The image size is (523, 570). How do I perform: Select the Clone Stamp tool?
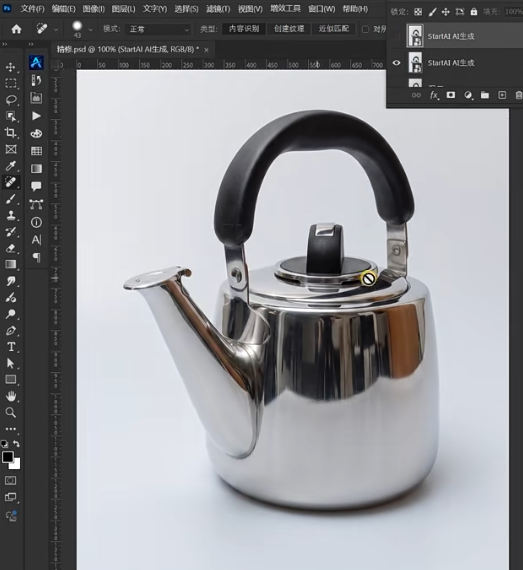11,215
